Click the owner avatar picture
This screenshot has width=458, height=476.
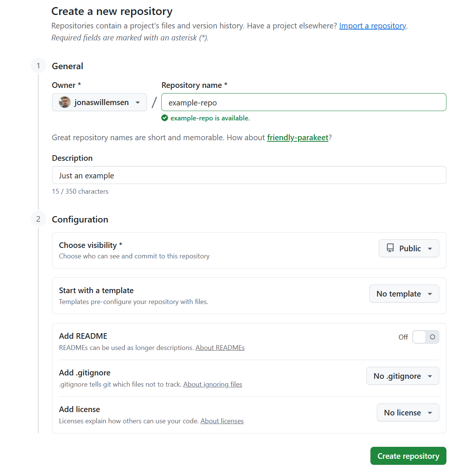65,102
